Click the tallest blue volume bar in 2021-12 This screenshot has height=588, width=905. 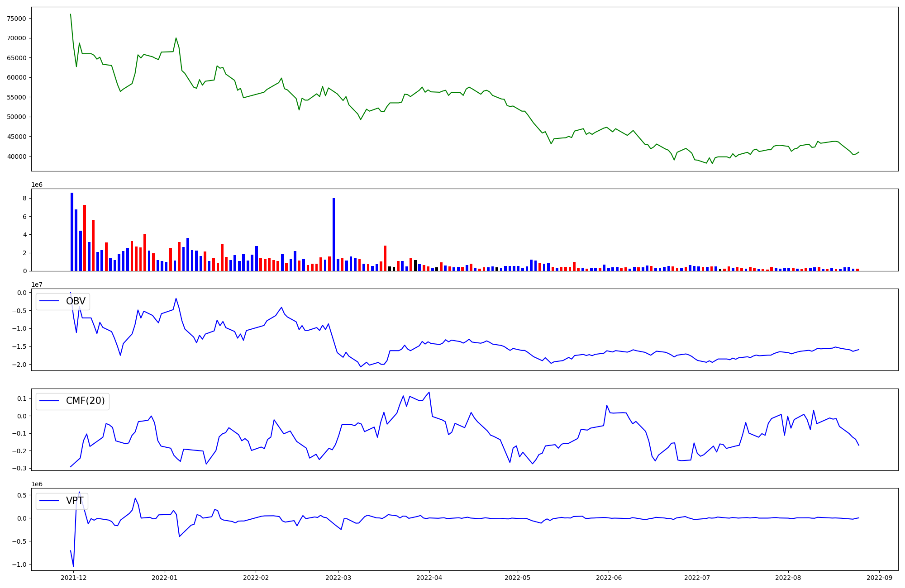point(72,232)
